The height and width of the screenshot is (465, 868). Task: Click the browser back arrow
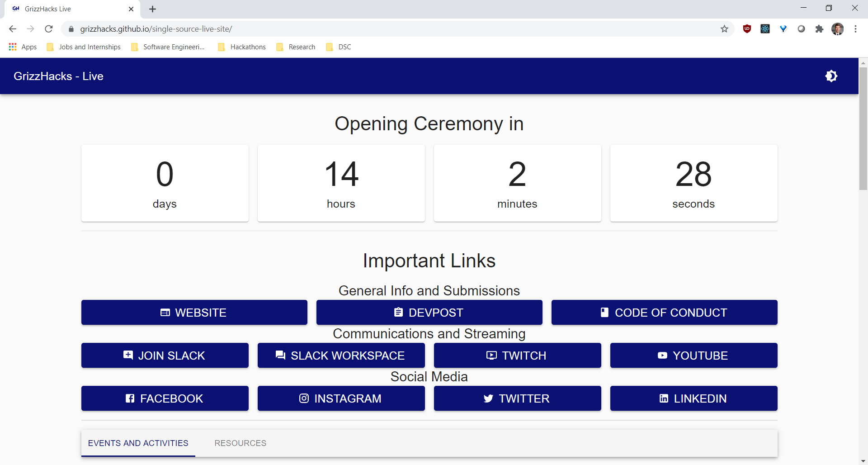[x=13, y=29]
